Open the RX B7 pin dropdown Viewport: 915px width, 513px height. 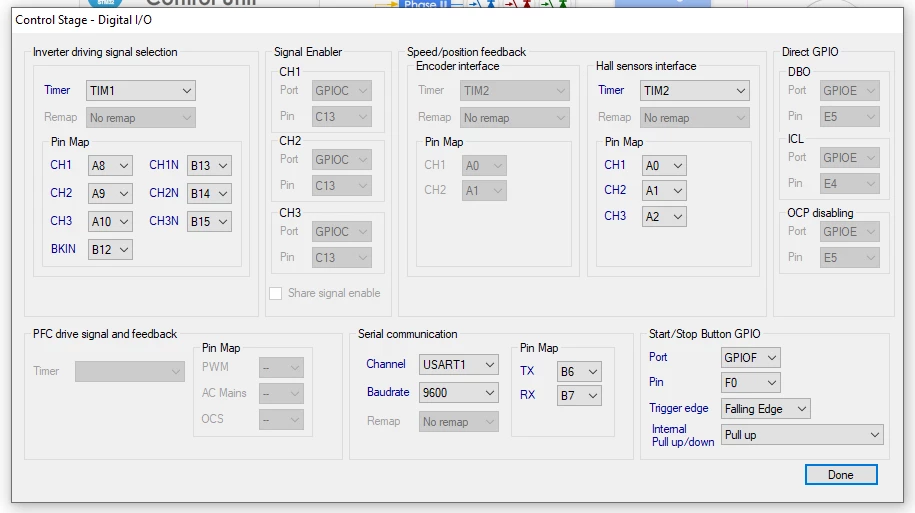579,396
